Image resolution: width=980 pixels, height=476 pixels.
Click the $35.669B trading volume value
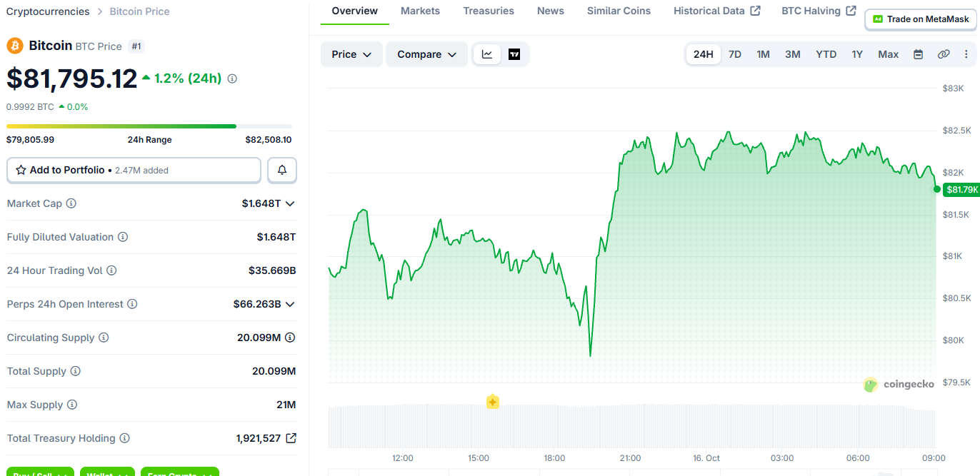pyautogui.click(x=272, y=270)
